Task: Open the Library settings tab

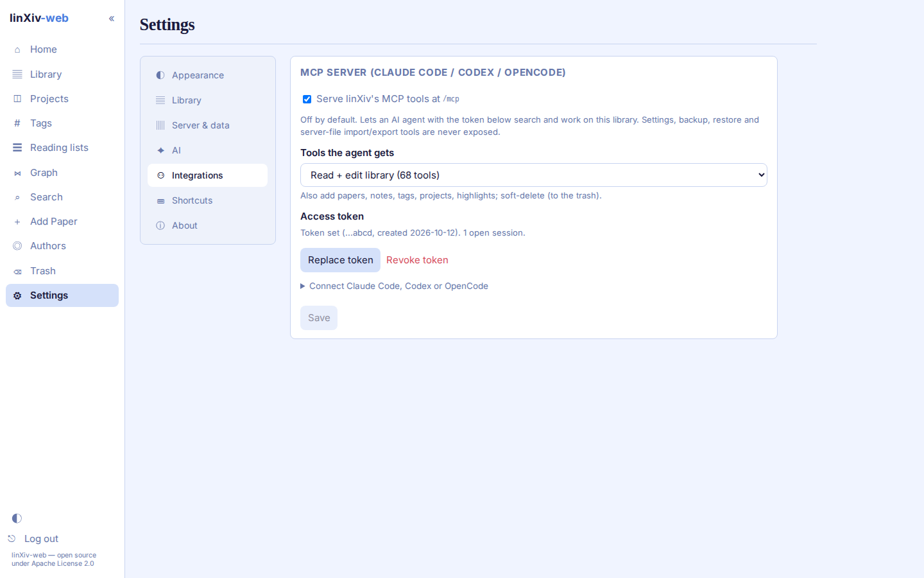Action: pyautogui.click(x=207, y=100)
